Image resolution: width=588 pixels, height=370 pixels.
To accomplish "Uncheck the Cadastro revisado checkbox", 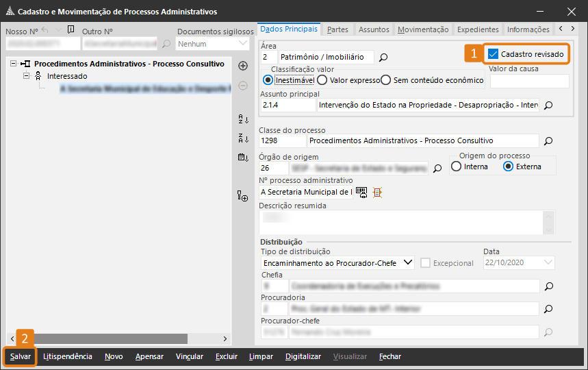I will pos(493,53).
